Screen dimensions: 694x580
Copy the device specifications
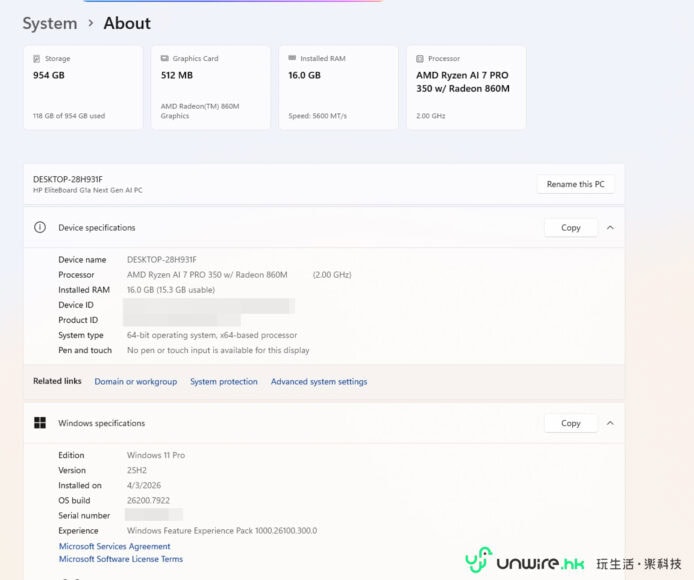(570, 228)
